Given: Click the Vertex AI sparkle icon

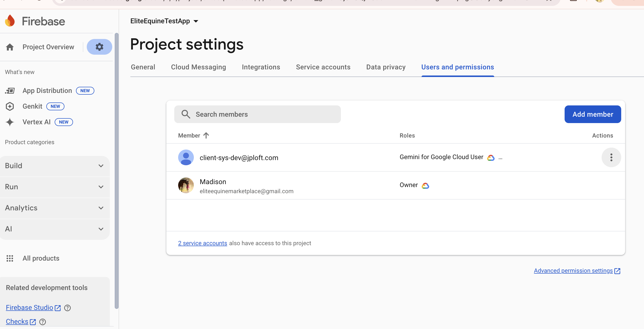Looking at the screenshot, I should [10, 122].
